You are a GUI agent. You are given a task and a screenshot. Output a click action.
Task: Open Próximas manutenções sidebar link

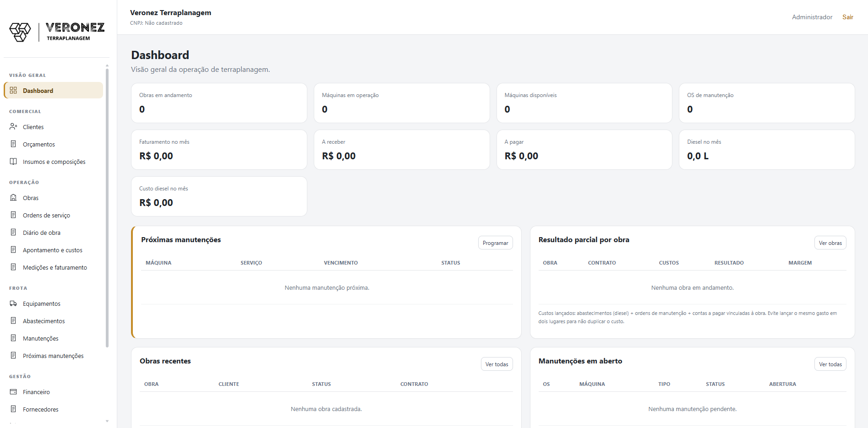[x=54, y=356]
